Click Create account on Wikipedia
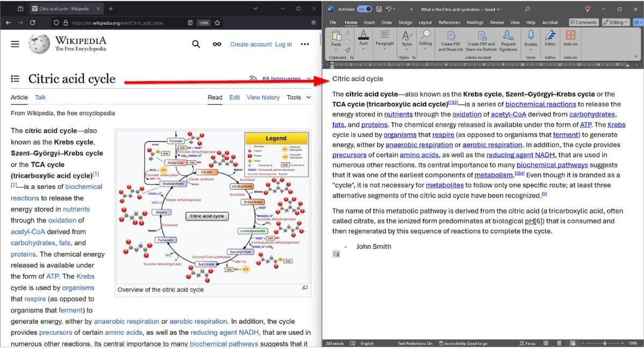This screenshot has width=644, height=348. [x=251, y=45]
